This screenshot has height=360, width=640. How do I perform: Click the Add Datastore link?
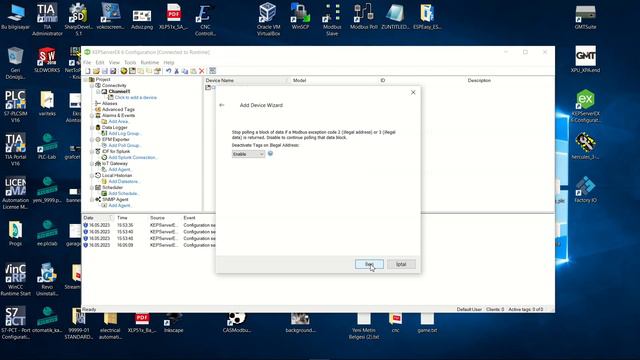(x=124, y=181)
